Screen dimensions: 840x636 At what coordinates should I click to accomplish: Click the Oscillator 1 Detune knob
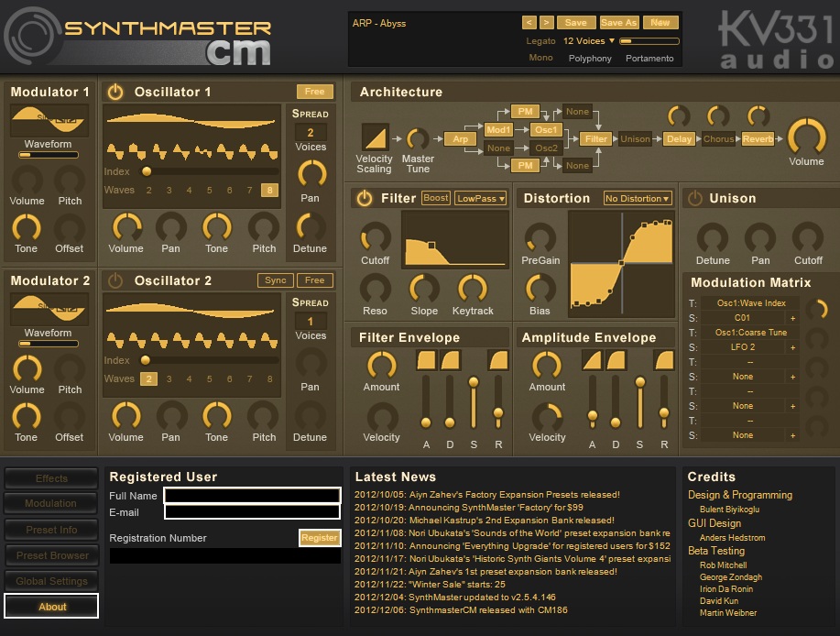click(311, 226)
